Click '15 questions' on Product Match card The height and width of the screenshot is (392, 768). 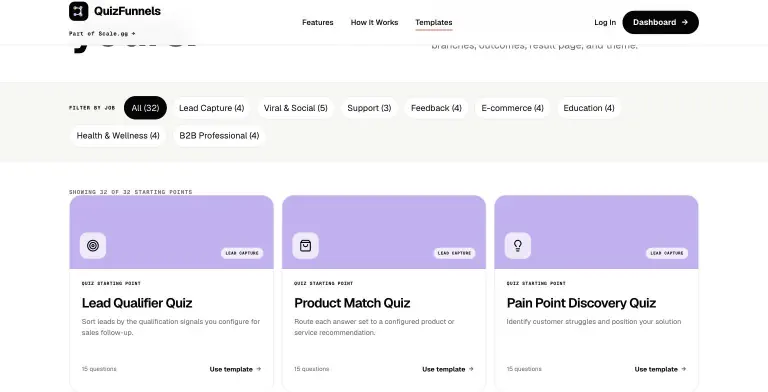pos(312,369)
